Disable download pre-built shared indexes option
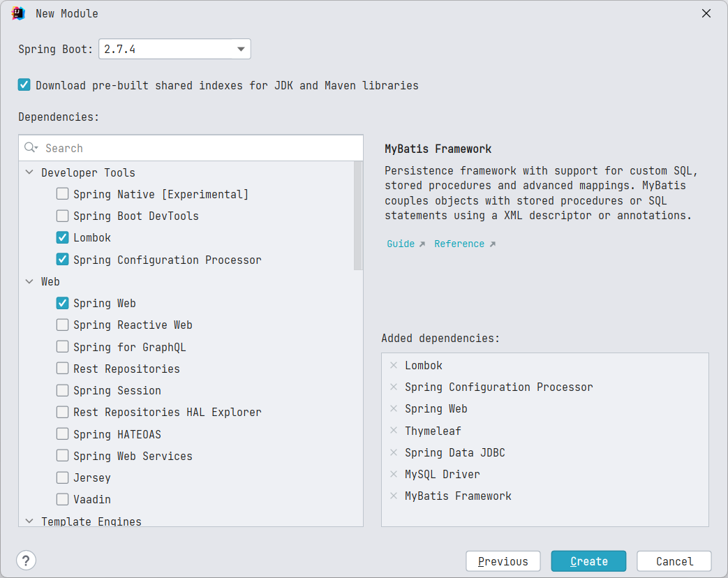This screenshot has width=728, height=578. [24, 85]
